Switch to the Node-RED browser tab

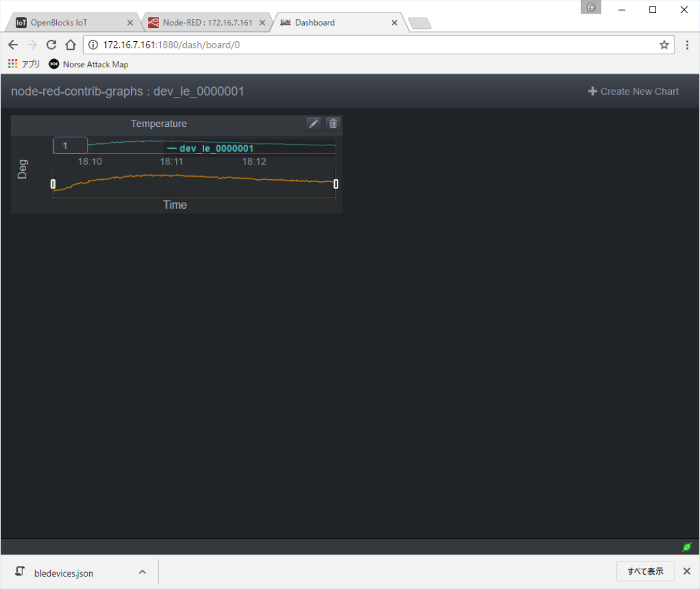click(x=207, y=23)
